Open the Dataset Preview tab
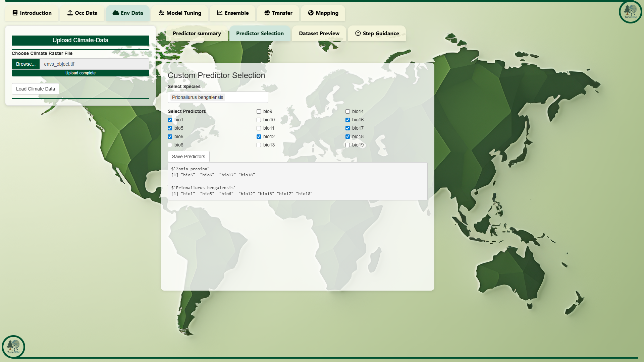Image resolution: width=644 pixels, height=362 pixels. pos(319,34)
